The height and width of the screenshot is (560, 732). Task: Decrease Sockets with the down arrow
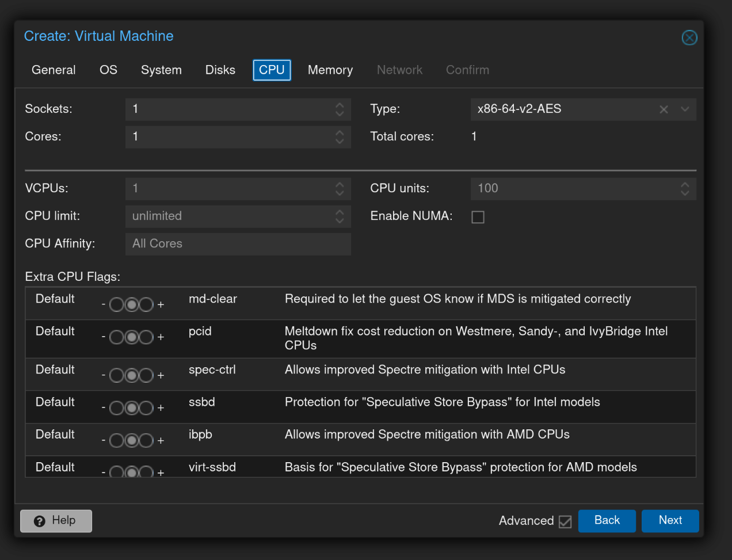[x=340, y=114]
